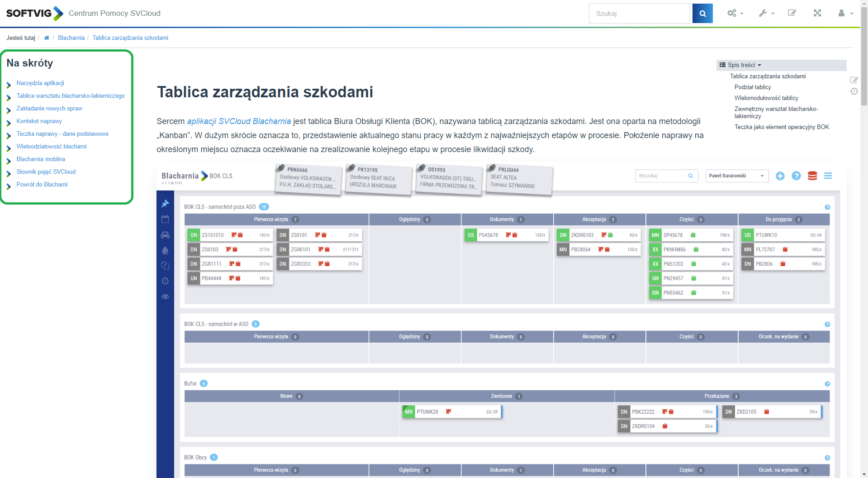Viewport: 868px width, 478px height.
Task: Select Podział tablicy in contents list
Action: pos(752,87)
